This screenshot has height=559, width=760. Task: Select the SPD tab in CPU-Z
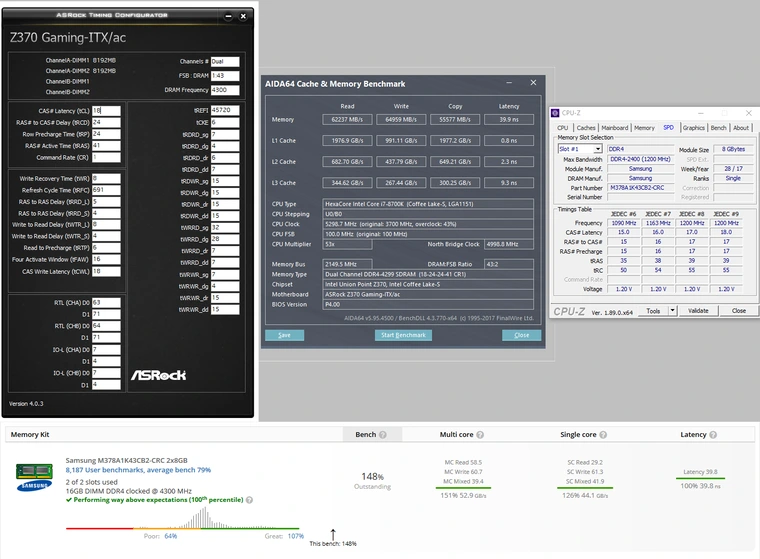[668, 128]
